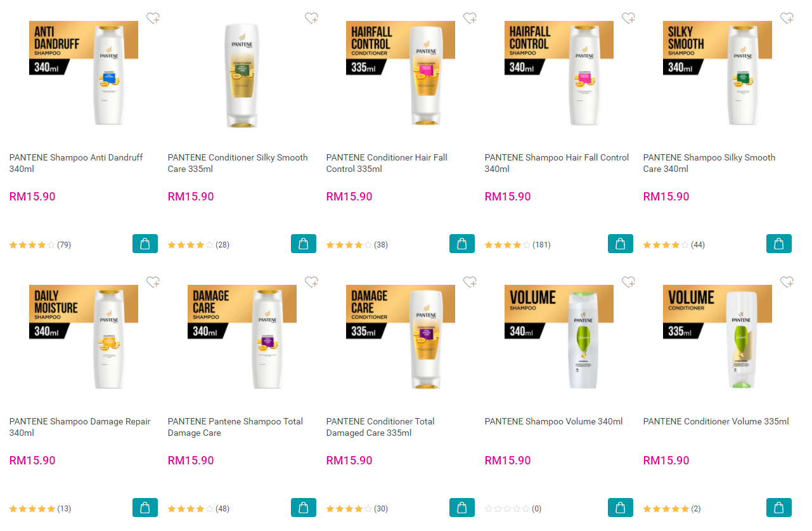Add Anti Dandruff shampoo to wishlist
The image size is (812, 531).
point(153,18)
